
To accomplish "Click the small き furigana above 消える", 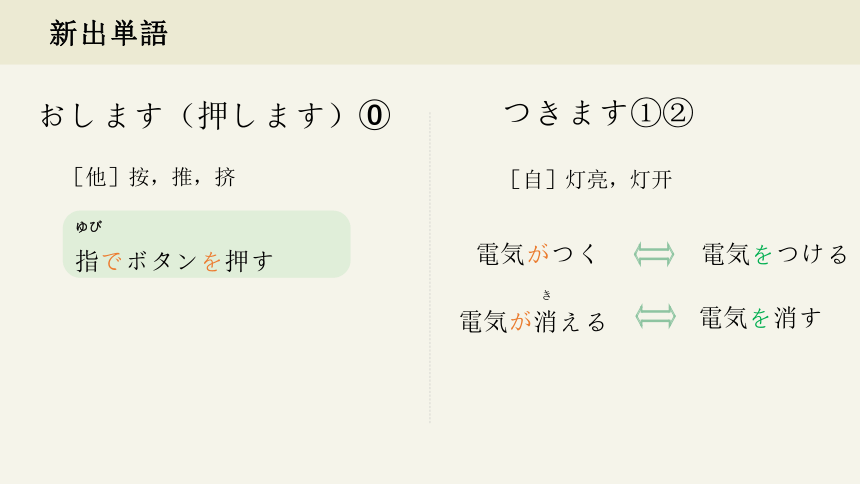I will [546, 295].
